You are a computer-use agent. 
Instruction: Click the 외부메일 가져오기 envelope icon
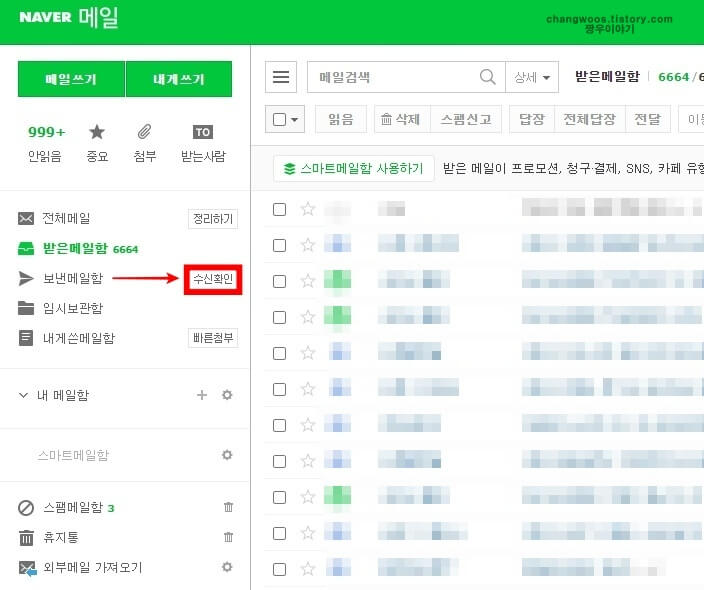[27, 568]
